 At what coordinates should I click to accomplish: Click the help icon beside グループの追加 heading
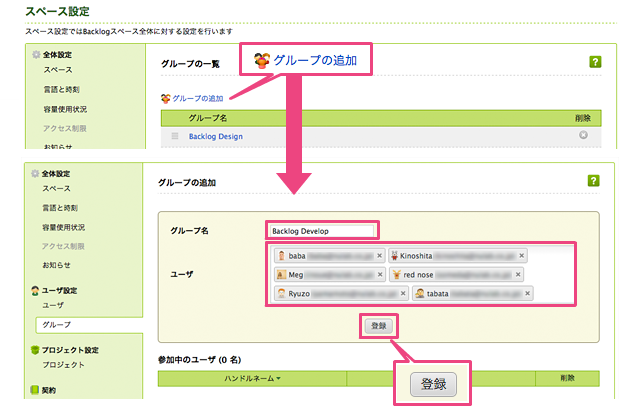593,181
